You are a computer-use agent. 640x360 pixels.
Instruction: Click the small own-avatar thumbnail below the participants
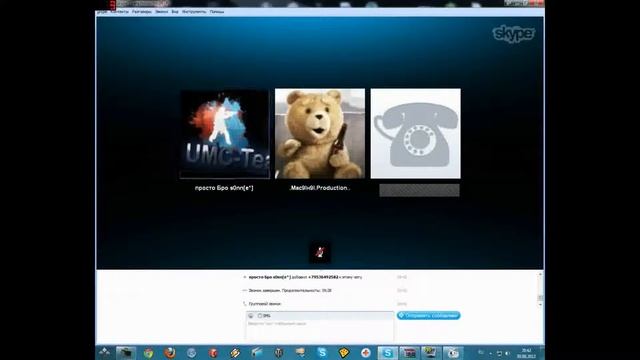[x=320, y=252]
